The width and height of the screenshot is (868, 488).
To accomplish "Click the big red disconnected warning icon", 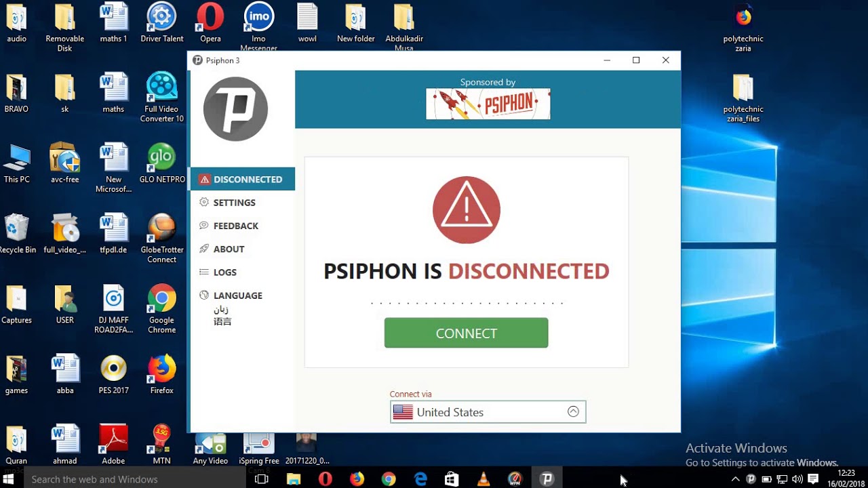I will pyautogui.click(x=467, y=210).
